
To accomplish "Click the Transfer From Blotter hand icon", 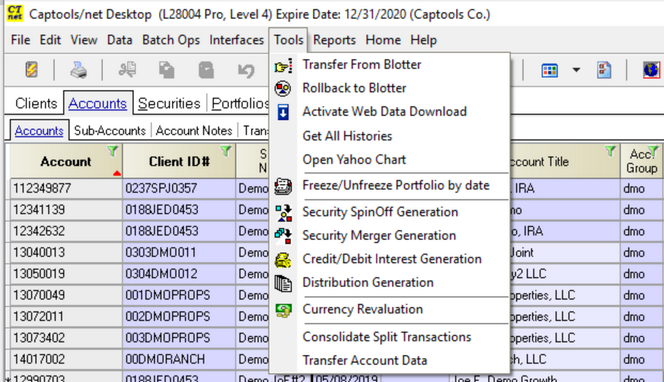I will click(283, 66).
